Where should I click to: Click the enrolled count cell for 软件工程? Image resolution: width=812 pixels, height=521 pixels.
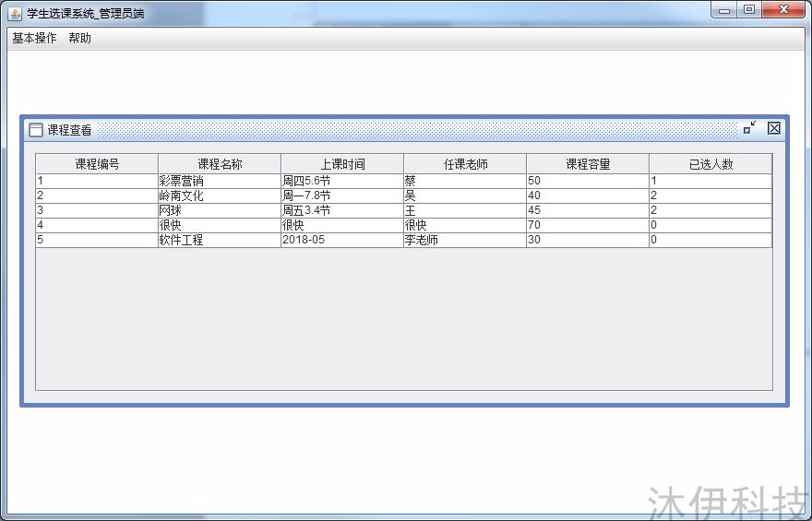point(710,240)
